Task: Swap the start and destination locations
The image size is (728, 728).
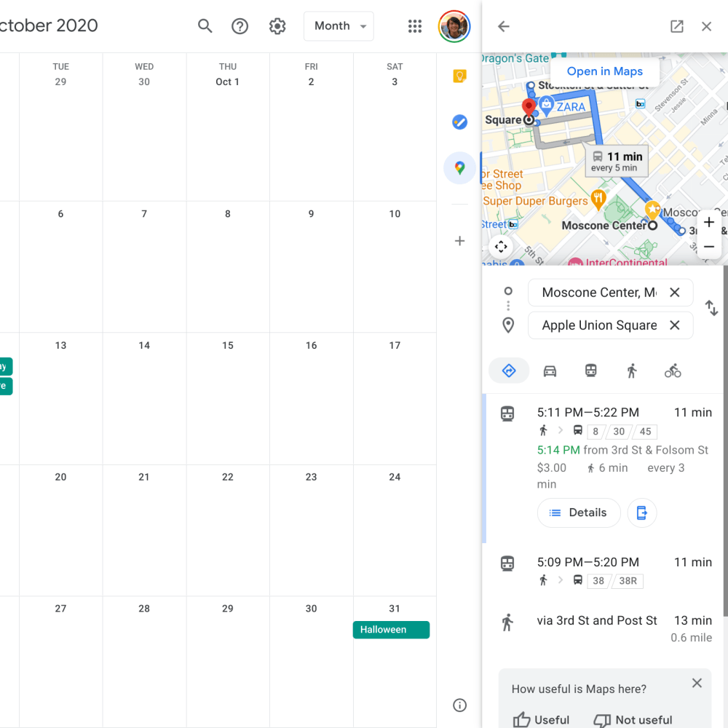Action: click(x=711, y=309)
